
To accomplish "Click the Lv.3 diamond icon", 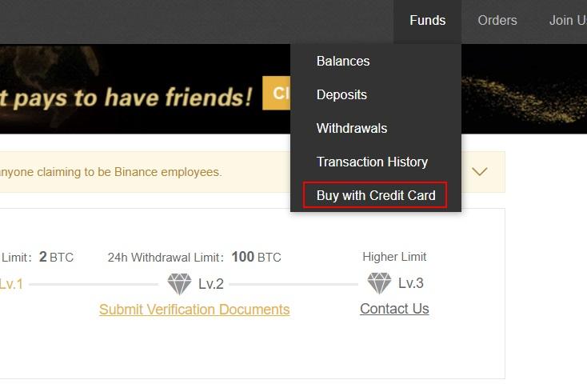I will click(379, 282).
